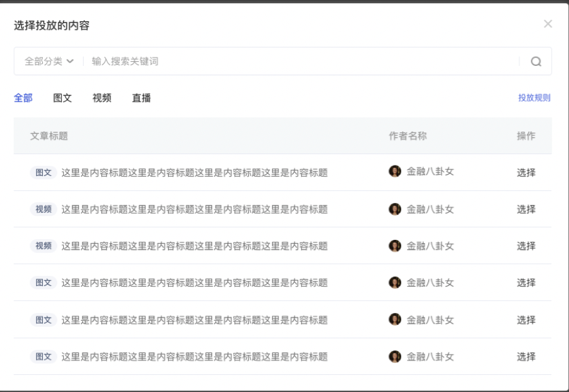The width and height of the screenshot is (569, 392).
Task: Click author name 金融八卦女 in first row
Action: (x=430, y=171)
